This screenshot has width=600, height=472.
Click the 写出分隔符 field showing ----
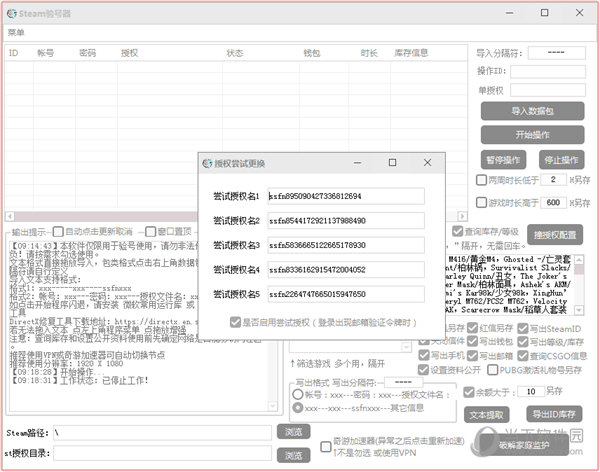click(403, 382)
